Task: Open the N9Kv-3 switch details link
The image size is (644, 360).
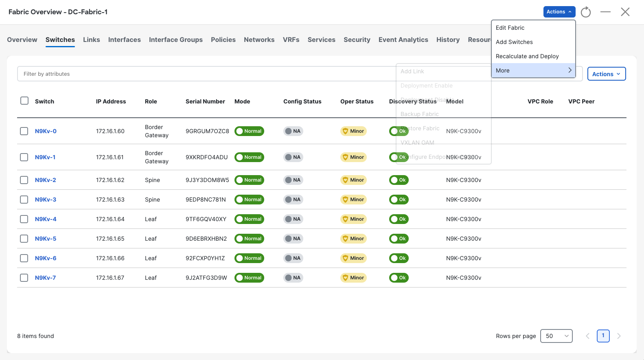Action: coord(46,200)
